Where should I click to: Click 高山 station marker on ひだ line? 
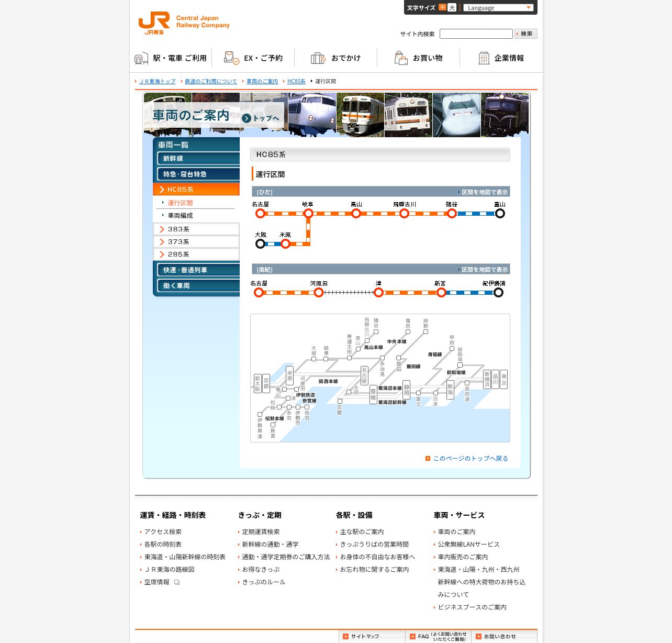click(356, 213)
